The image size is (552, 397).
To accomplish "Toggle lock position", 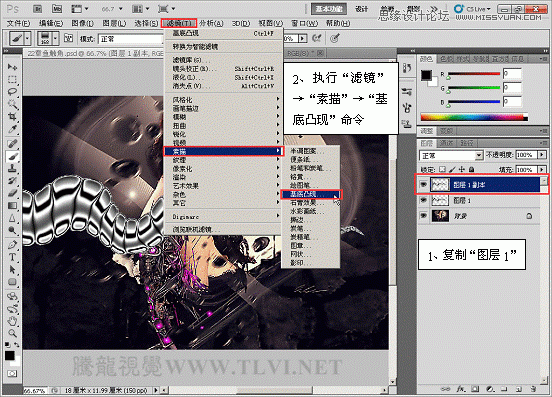I will tap(462, 169).
